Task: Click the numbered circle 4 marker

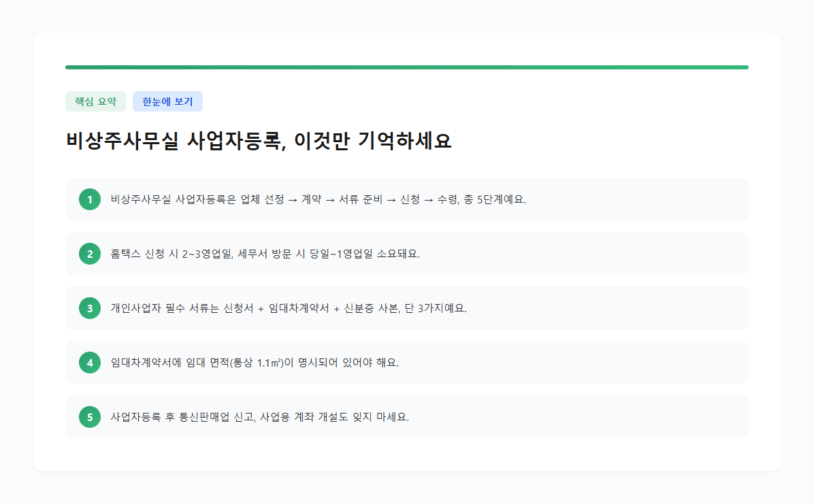Action: [89, 363]
